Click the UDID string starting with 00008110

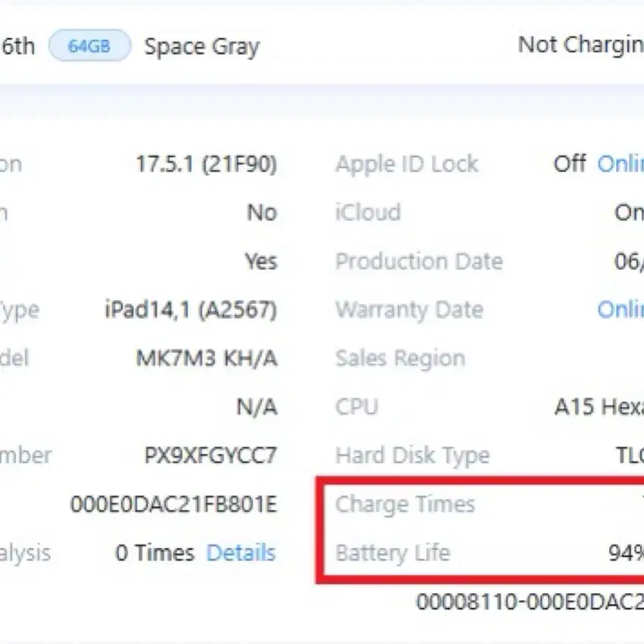(x=530, y=602)
